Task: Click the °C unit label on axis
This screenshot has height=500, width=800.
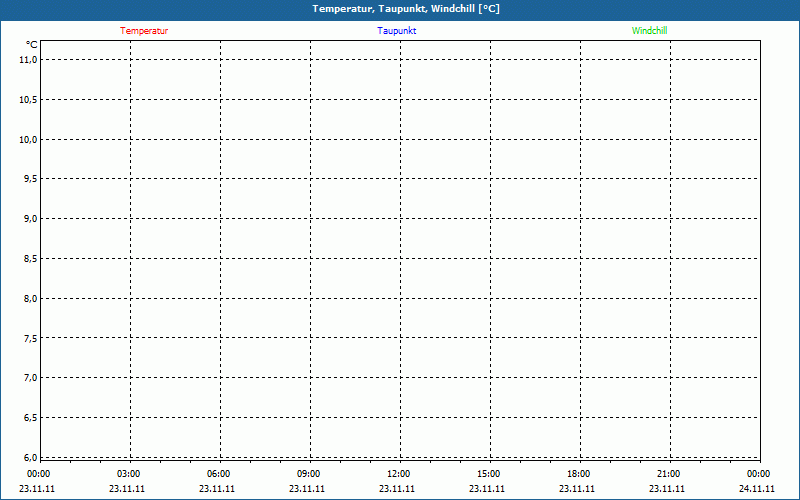Action: pos(32,45)
